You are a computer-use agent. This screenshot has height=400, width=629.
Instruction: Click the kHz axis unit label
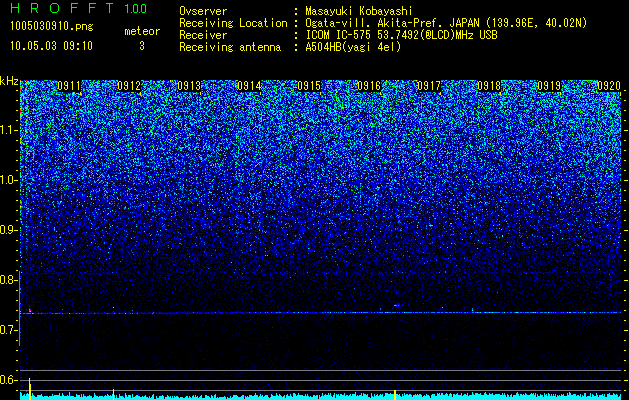[x=9, y=81]
